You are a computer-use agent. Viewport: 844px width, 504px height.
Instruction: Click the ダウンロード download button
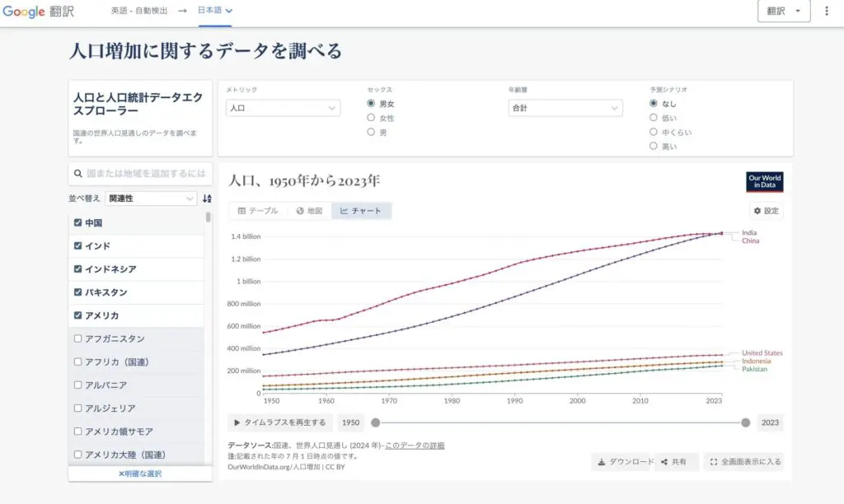[624, 462]
